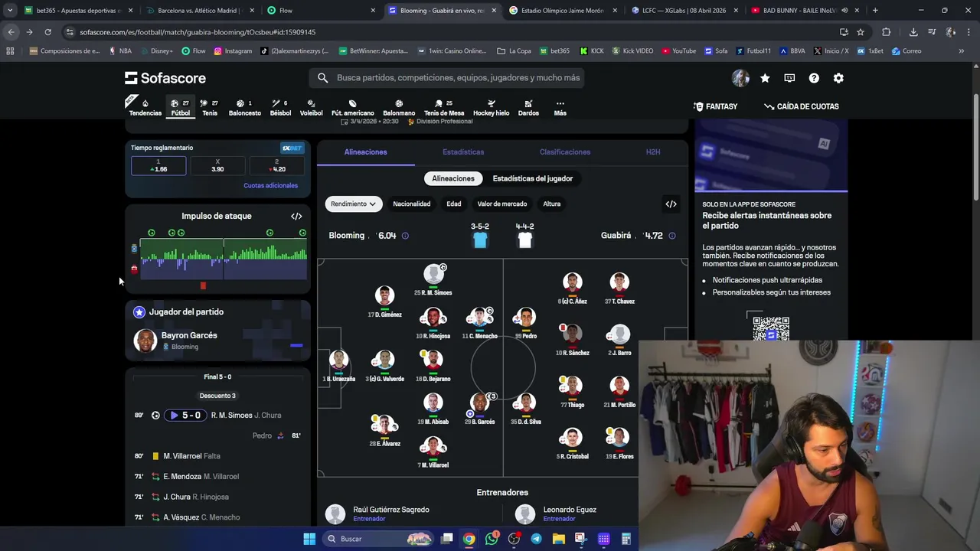The image size is (980, 551).
Task: Switch to the Clasificaciones tab
Action: [565, 152]
